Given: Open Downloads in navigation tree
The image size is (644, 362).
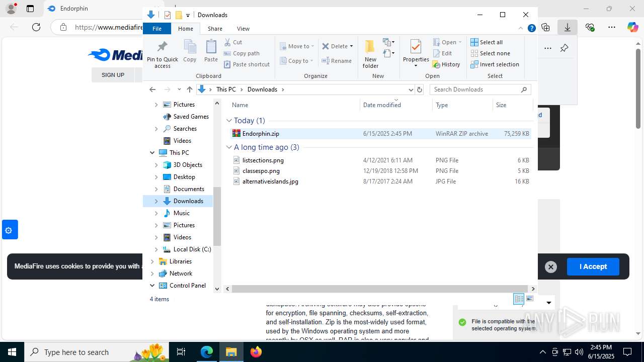Looking at the screenshot, I should pyautogui.click(x=188, y=201).
